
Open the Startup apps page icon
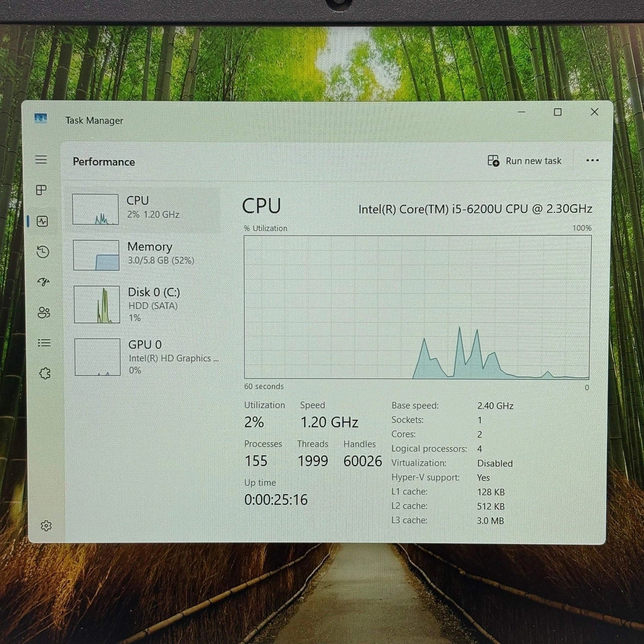click(43, 282)
